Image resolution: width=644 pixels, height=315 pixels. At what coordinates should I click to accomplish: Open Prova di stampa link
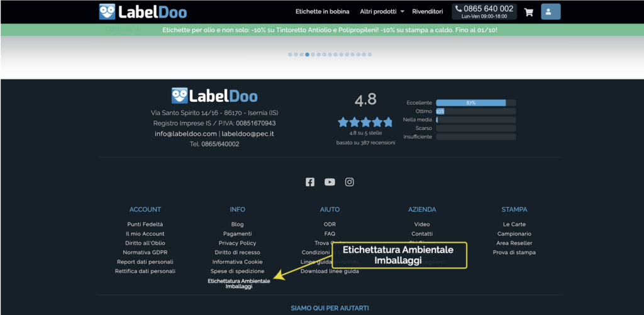point(514,252)
